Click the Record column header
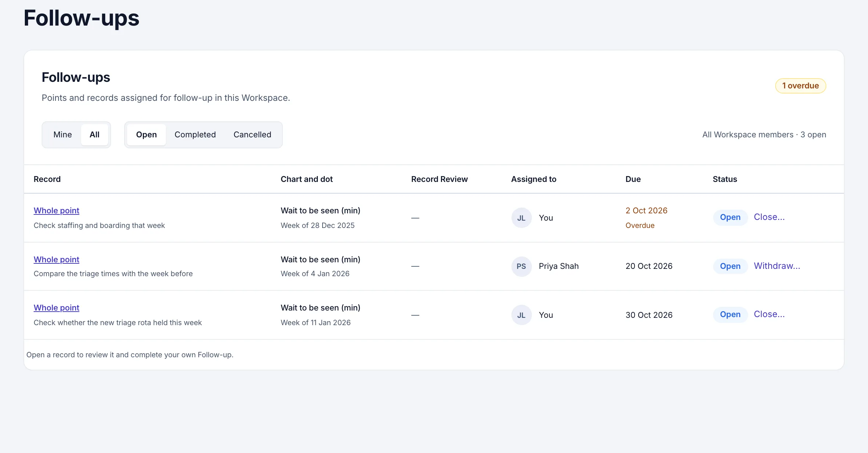This screenshot has width=868, height=453. point(47,179)
